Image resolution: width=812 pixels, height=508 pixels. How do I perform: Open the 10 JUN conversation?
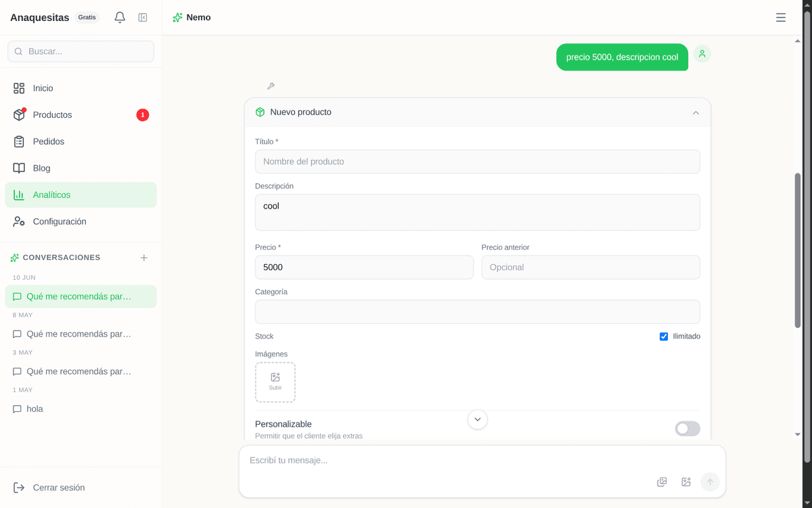[81, 297]
